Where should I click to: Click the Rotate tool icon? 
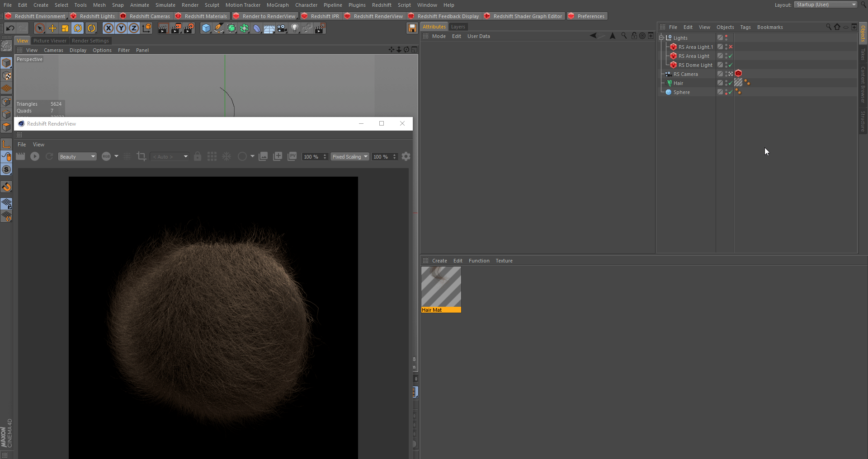click(x=78, y=28)
